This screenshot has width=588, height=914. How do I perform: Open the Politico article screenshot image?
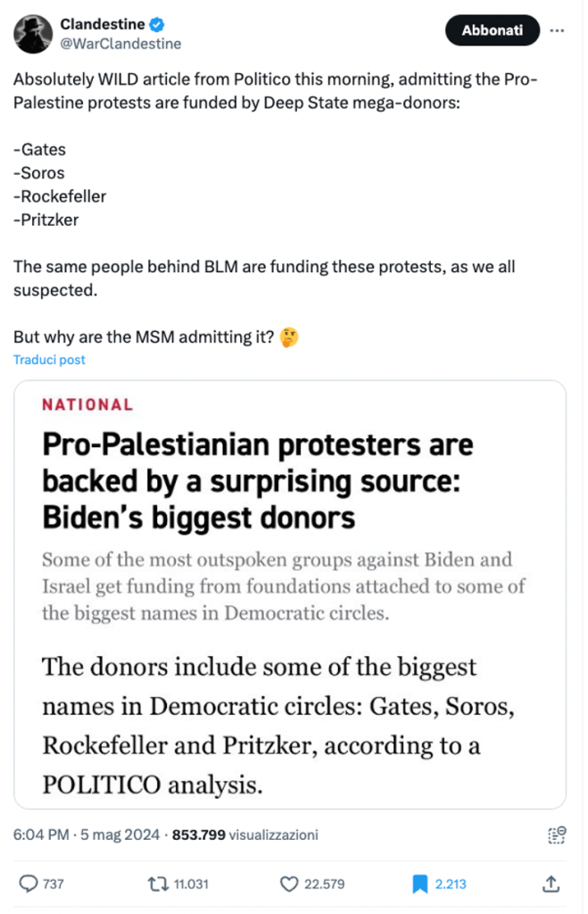coord(290,594)
